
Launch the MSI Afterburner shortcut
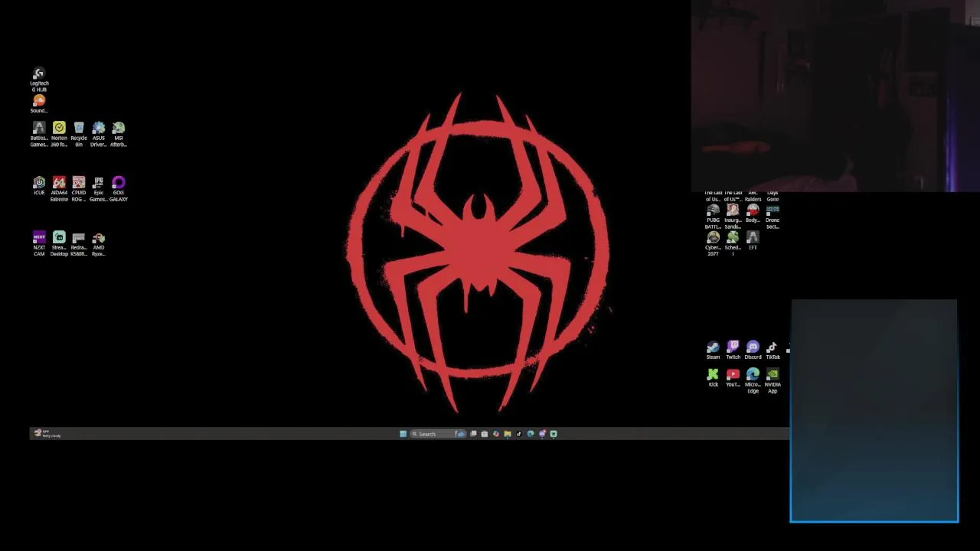point(119,134)
